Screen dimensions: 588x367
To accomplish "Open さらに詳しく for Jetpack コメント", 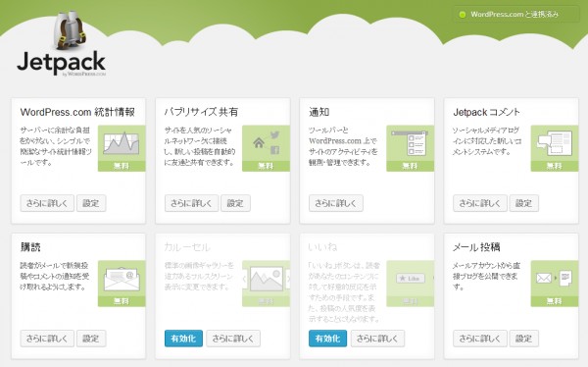I will coord(480,203).
